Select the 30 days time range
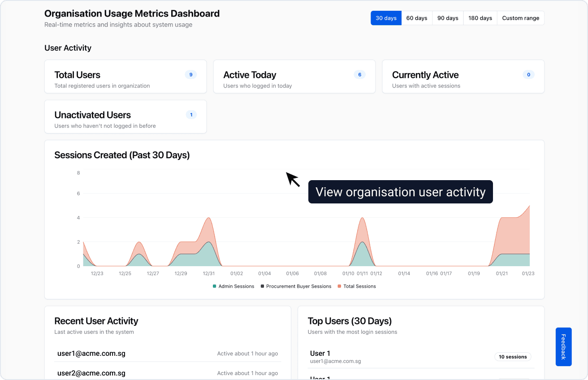Viewport: 588px width, 380px height. (x=386, y=18)
